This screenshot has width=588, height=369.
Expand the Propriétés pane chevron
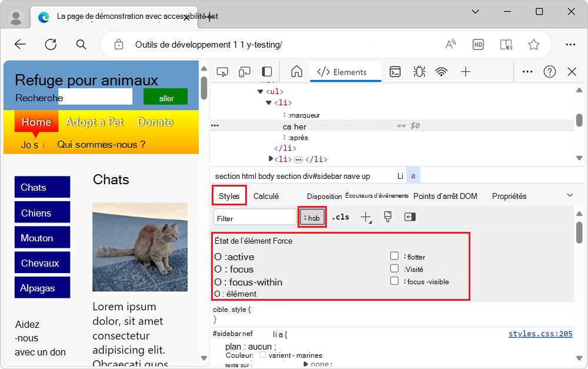pyautogui.click(x=569, y=194)
